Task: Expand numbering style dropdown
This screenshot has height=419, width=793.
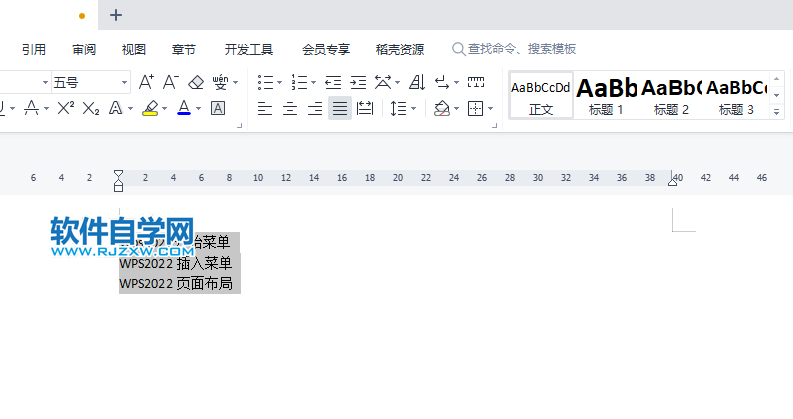Action: (314, 82)
